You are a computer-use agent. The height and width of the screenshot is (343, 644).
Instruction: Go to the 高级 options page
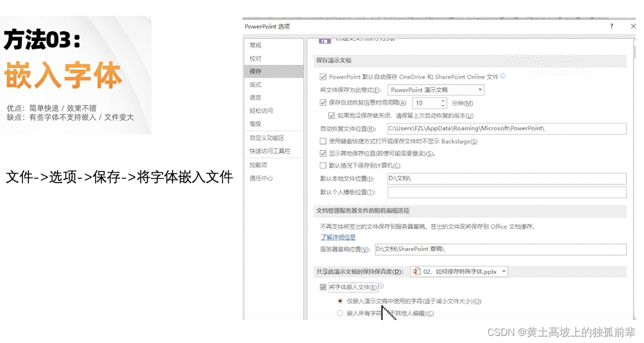coord(255,124)
